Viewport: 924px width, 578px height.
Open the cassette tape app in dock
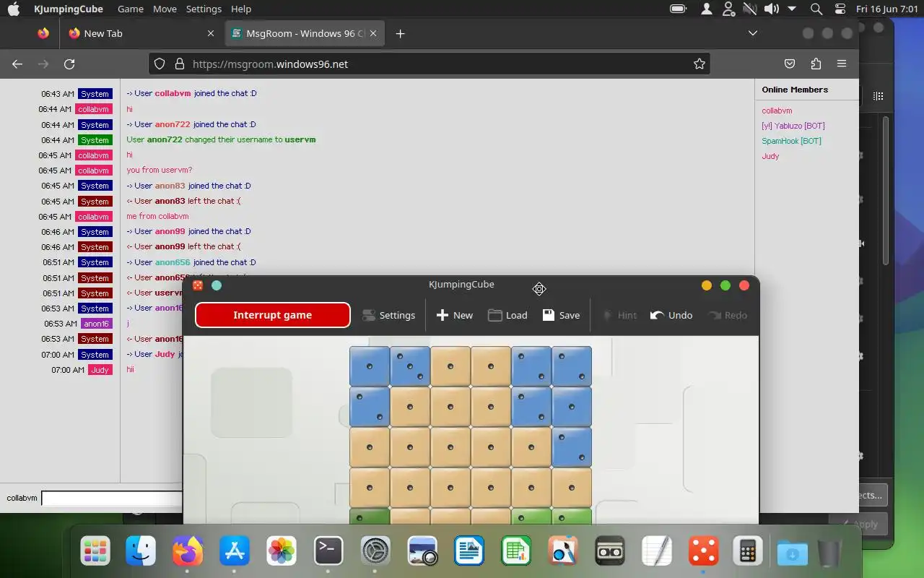pyautogui.click(x=610, y=552)
